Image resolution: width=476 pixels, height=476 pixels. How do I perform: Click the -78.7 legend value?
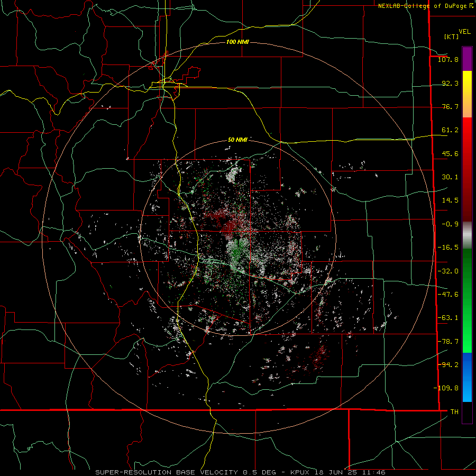(448, 342)
